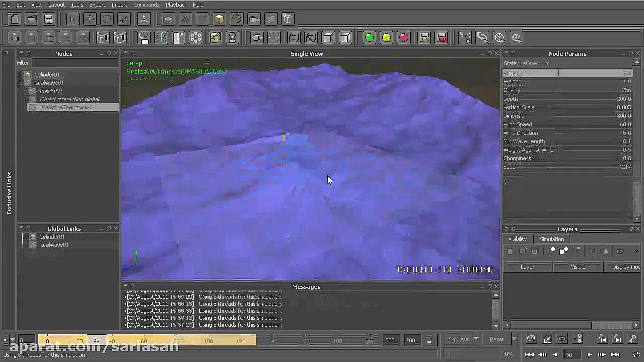Screen dimensions: 644x362
Task: Click the camera icon in the toolbar
Action: tap(254, 19)
